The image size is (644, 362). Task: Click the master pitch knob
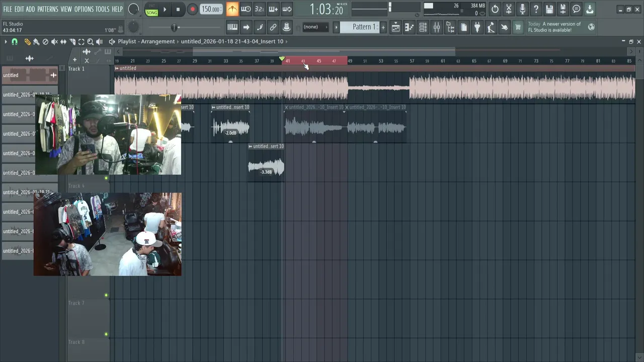coord(133,27)
